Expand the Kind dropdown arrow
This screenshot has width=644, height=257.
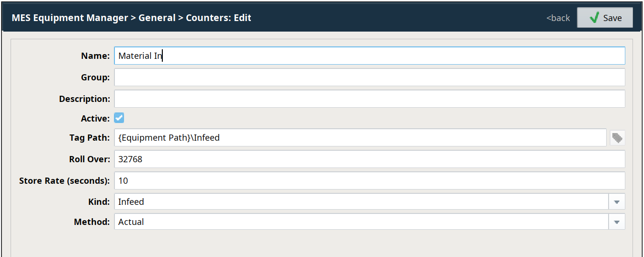617,202
